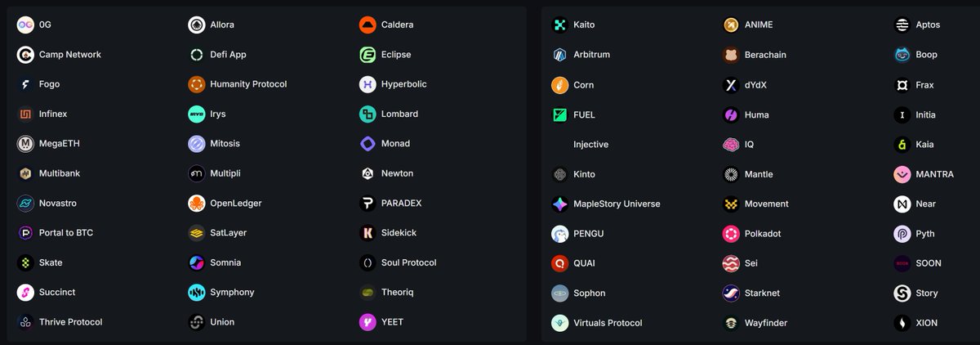Open the Berachain bear icon
Image resolution: width=980 pixels, height=345 pixels.
coord(731,55)
